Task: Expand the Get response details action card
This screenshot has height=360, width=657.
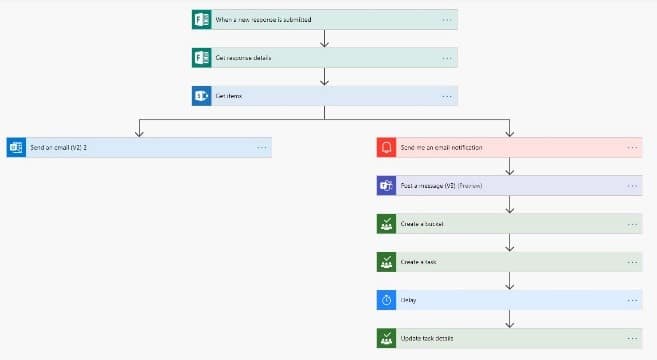Action: point(325,58)
